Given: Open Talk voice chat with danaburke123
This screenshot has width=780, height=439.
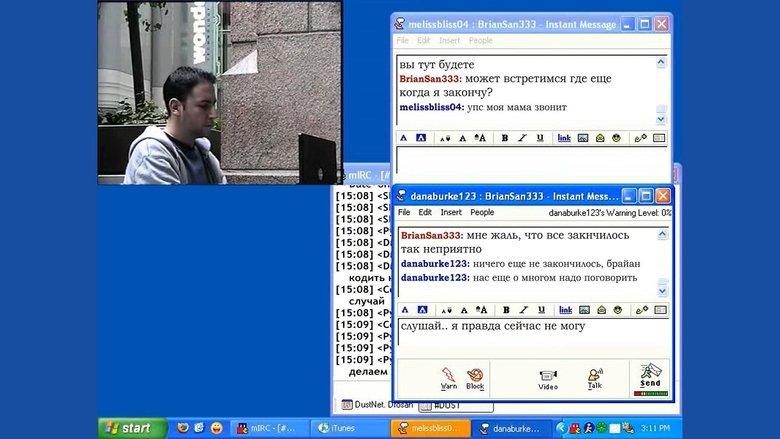Looking at the screenshot, I should coord(595,378).
